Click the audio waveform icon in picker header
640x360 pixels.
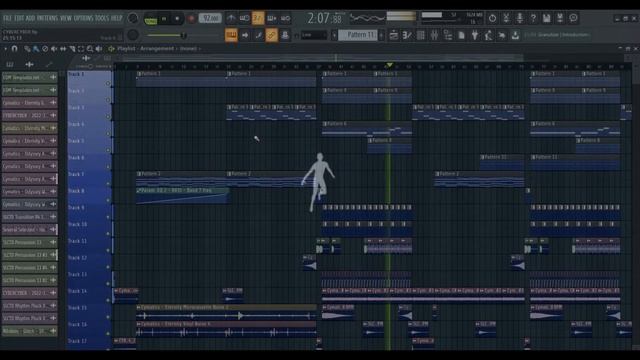(x=29, y=64)
